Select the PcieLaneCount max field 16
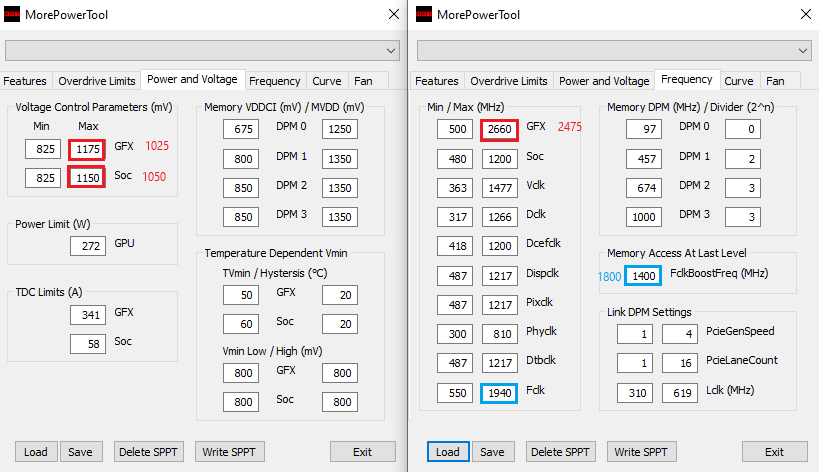The image size is (819, 472). click(680, 363)
